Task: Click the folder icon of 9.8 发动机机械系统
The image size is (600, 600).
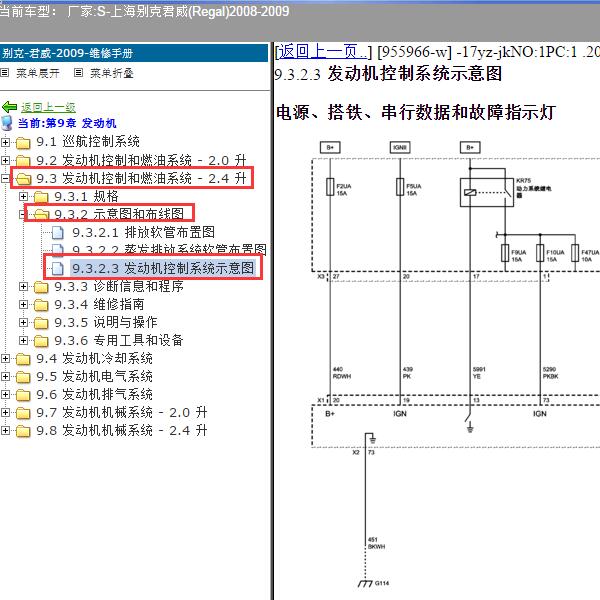Action: (23, 430)
